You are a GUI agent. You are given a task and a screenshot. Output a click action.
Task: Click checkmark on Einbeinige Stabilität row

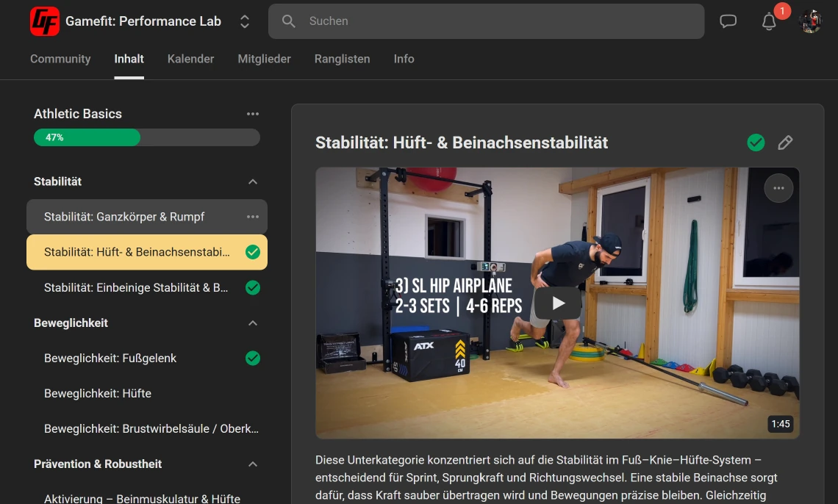click(253, 288)
